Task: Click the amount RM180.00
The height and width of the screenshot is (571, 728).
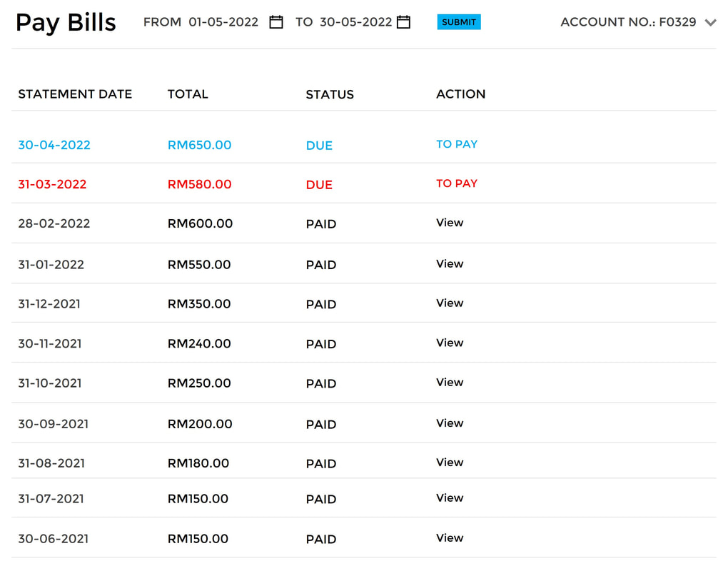Action: coord(198,463)
